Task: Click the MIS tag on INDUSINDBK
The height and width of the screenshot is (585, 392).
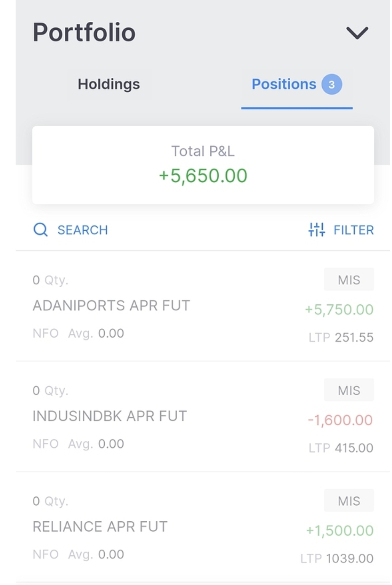Action: tap(349, 391)
